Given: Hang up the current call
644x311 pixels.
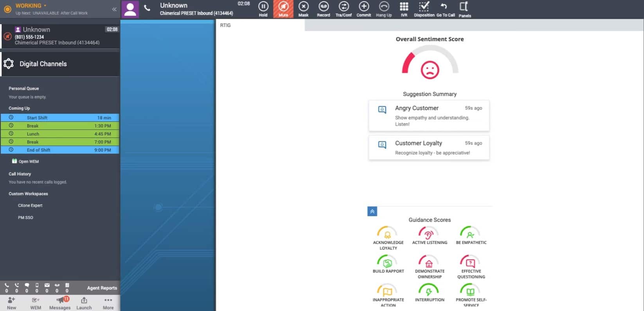Looking at the screenshot, I should tap(384, 9).
